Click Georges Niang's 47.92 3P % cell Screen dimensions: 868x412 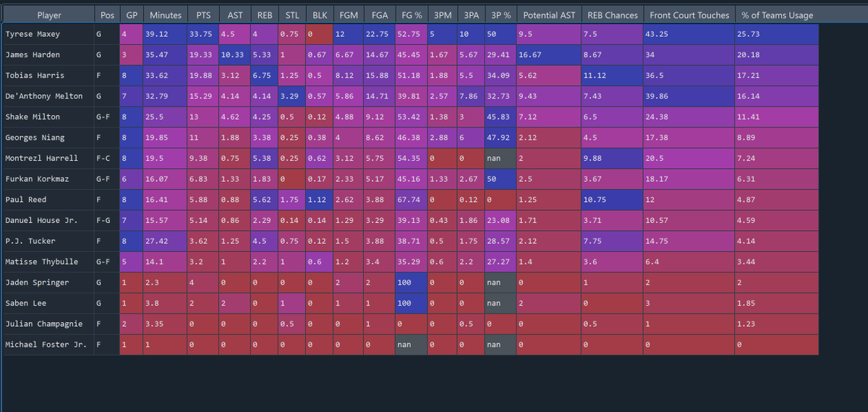(x=501, y=138)
